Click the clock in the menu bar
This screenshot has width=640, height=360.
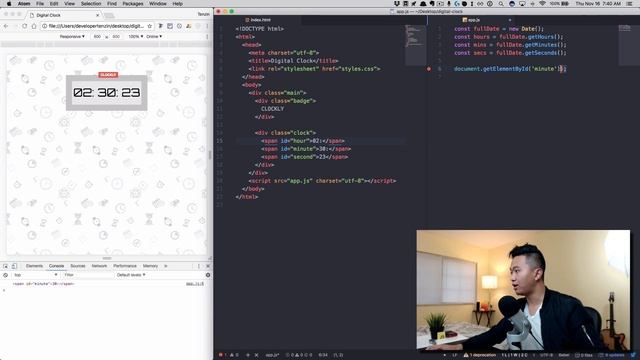tap(598, 4)
